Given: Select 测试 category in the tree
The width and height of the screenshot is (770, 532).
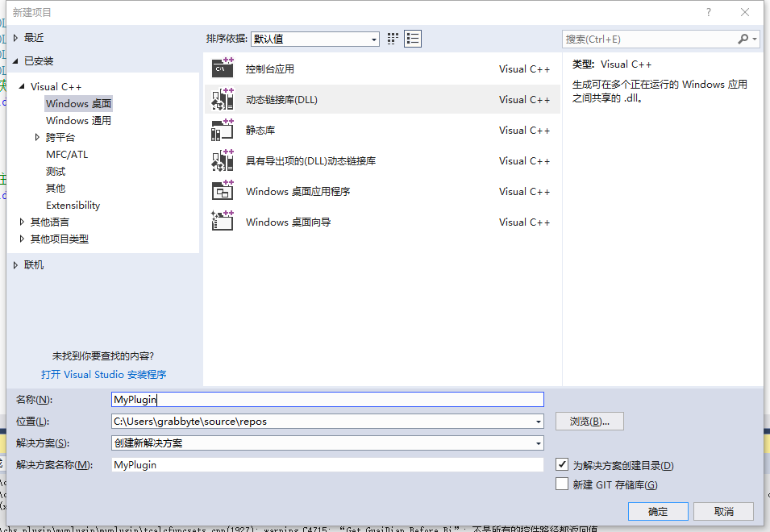Looking at the screenshot, I should [x=56, y=171].
